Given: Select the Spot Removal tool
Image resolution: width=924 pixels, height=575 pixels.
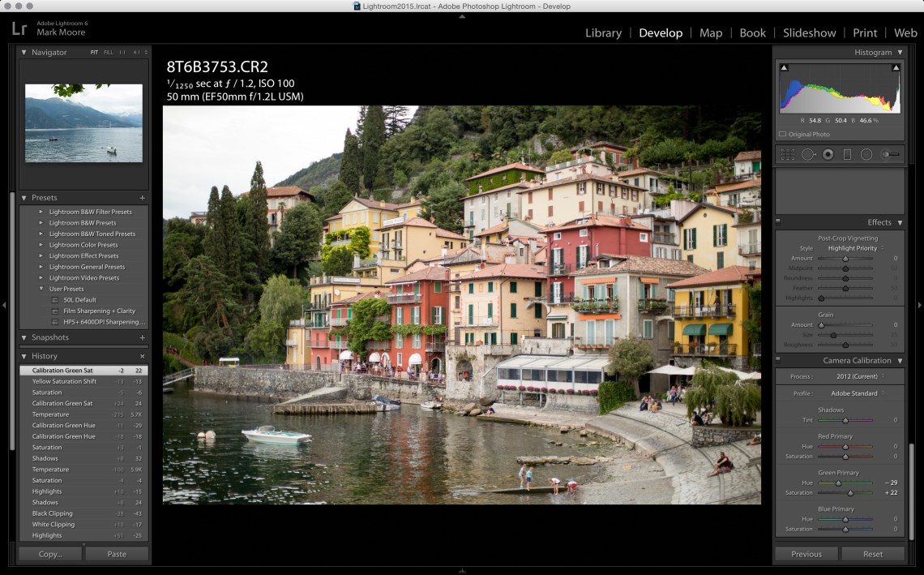Looking at the screenshot, I should (x=808, y=154).
